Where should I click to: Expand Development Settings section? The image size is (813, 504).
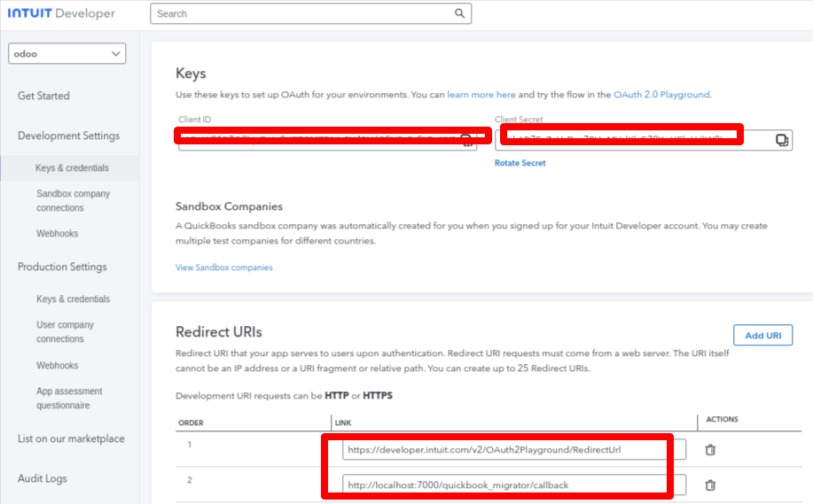click(x=68, y=136)
